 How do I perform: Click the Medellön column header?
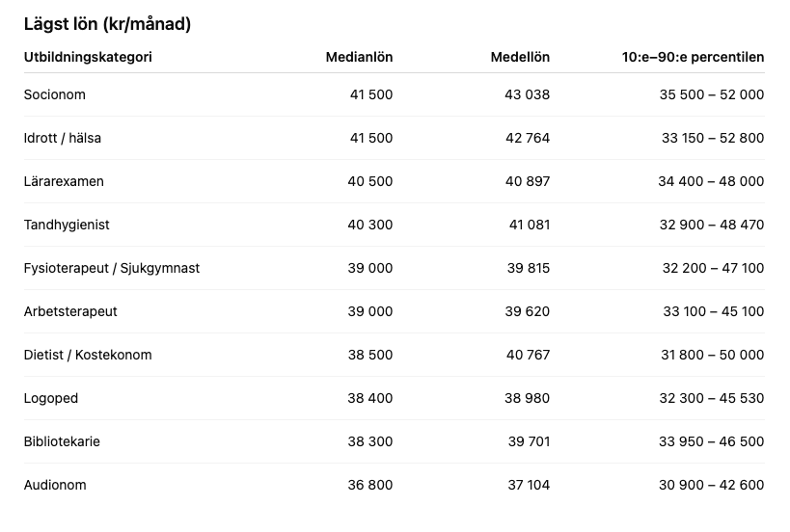pyautogui.click(x=520, y=57)
